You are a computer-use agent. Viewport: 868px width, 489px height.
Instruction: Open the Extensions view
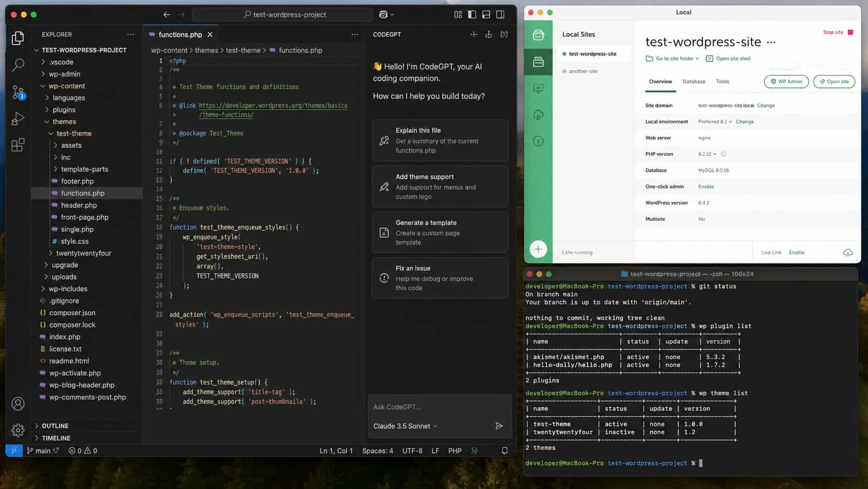coord(18,145)
